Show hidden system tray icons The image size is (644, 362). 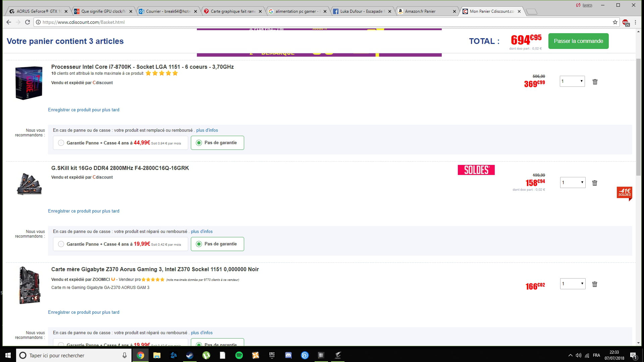coord(570,355)
